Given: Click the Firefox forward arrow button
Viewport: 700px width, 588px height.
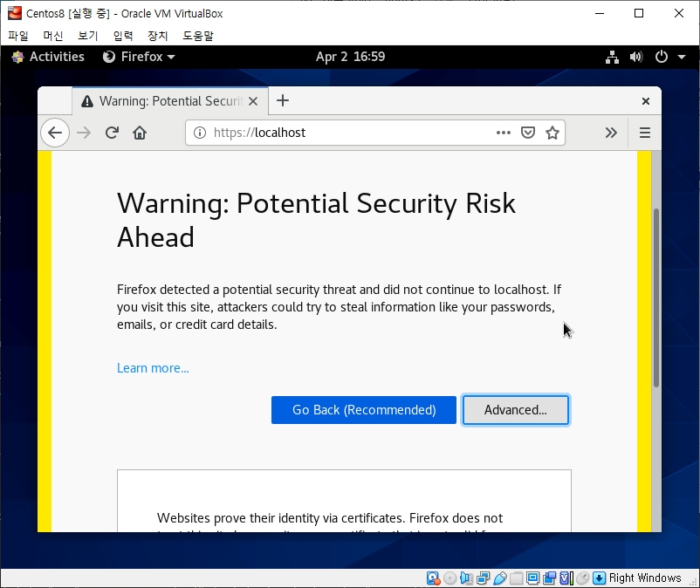Looking at the screenshot, I should (84, 133).
